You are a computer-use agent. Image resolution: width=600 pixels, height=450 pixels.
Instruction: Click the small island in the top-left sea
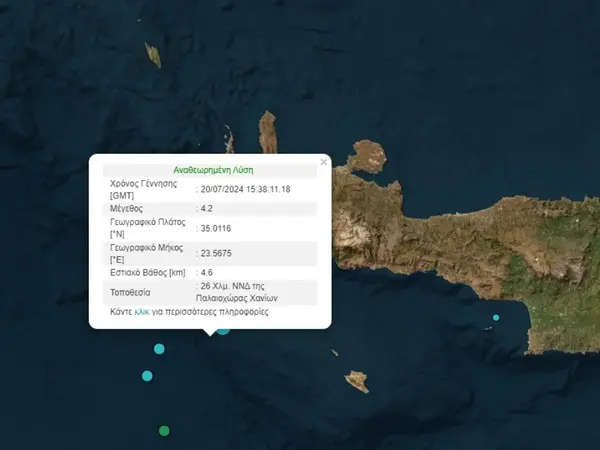(x=153, y=54)
